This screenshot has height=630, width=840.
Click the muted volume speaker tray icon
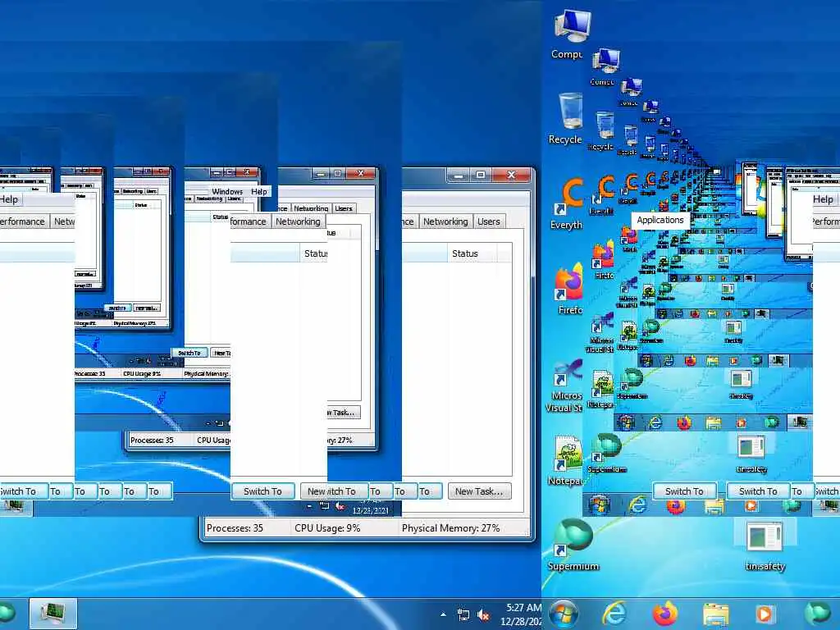[x=484, y=614]
